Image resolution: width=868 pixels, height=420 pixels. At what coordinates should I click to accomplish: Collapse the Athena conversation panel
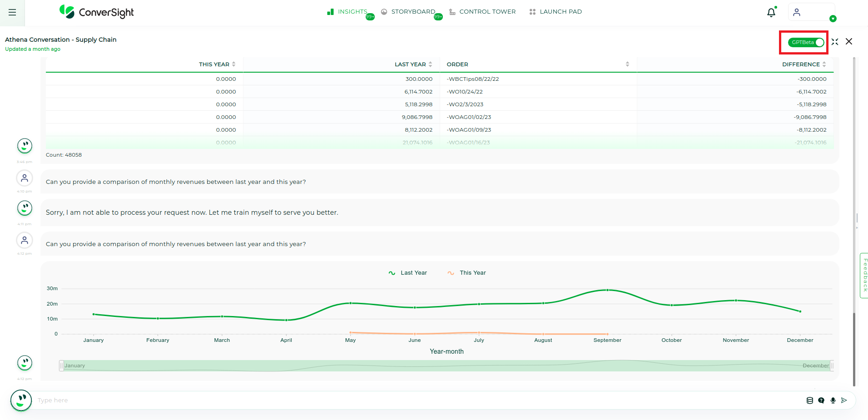tap(835, 41)
